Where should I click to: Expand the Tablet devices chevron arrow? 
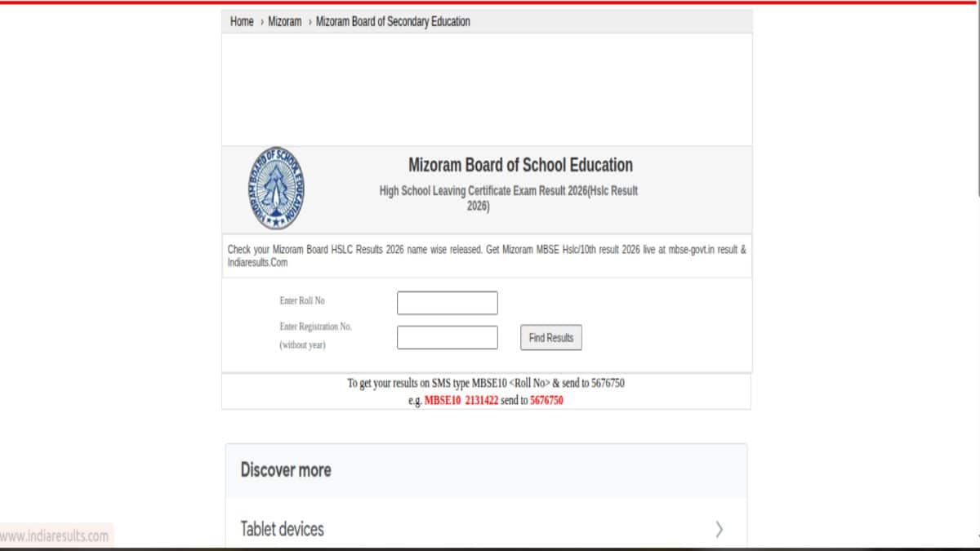pyautogui.click(x=719, y=530)
